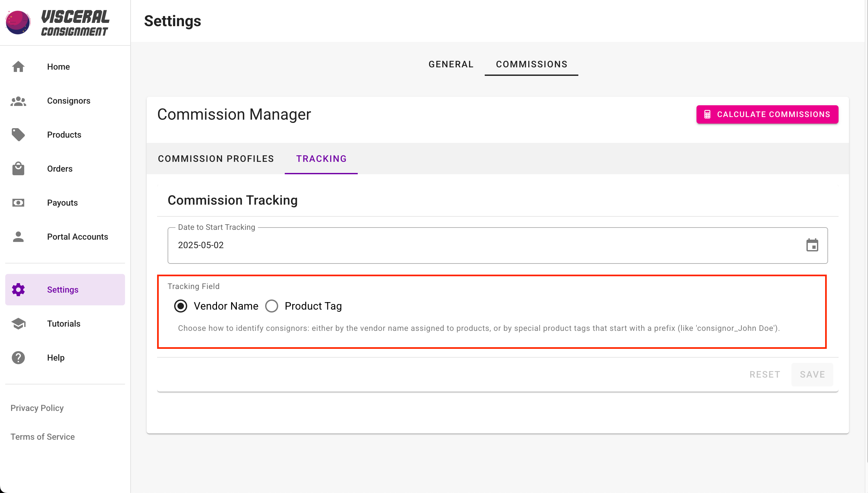This screenshot has width=868, height=493.
Task: Switch to the General settings tab
Action: (x=451, y=64)
